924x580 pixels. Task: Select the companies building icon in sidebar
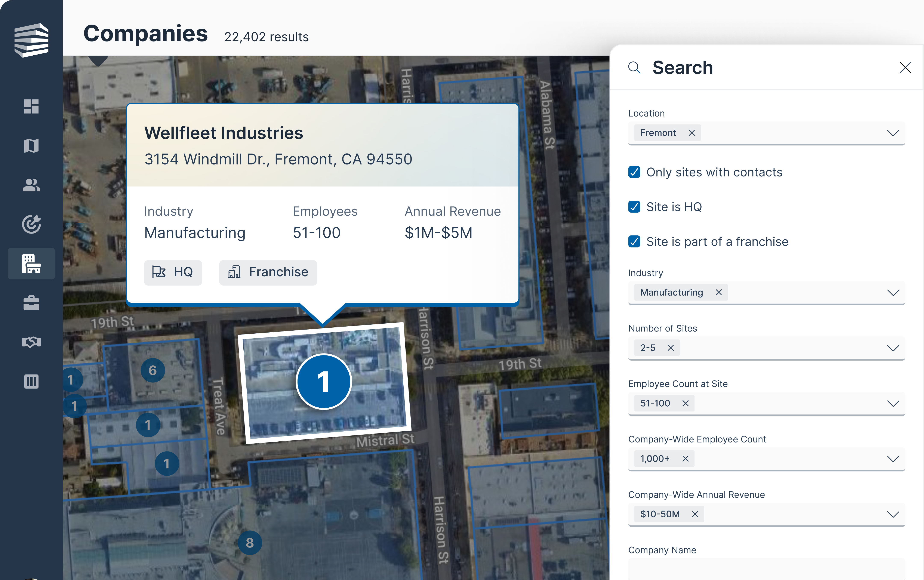click(x=31, y=264)
